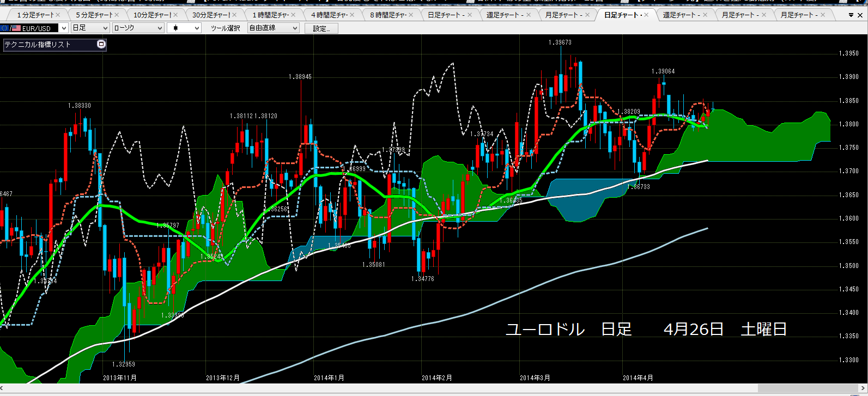This screenshot has width=868, height=396.
Task: Click the 2014年2月 date axis label
Action: pos(437,377)
